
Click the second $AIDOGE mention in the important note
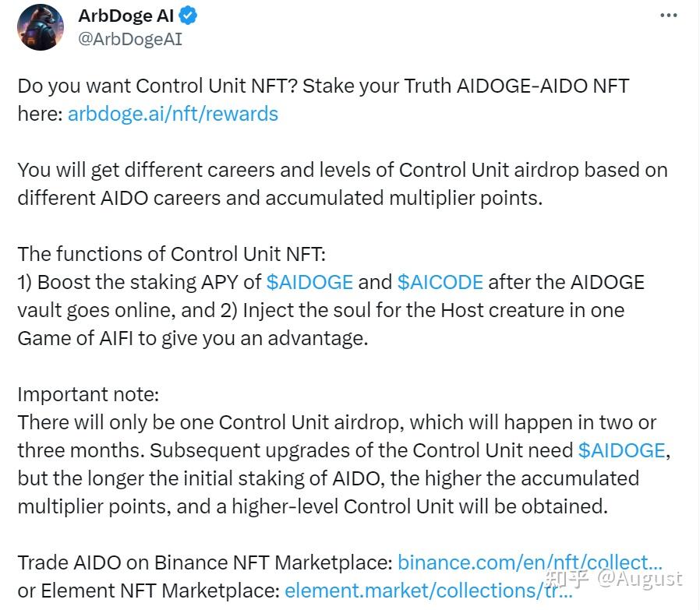pos(622,450)
